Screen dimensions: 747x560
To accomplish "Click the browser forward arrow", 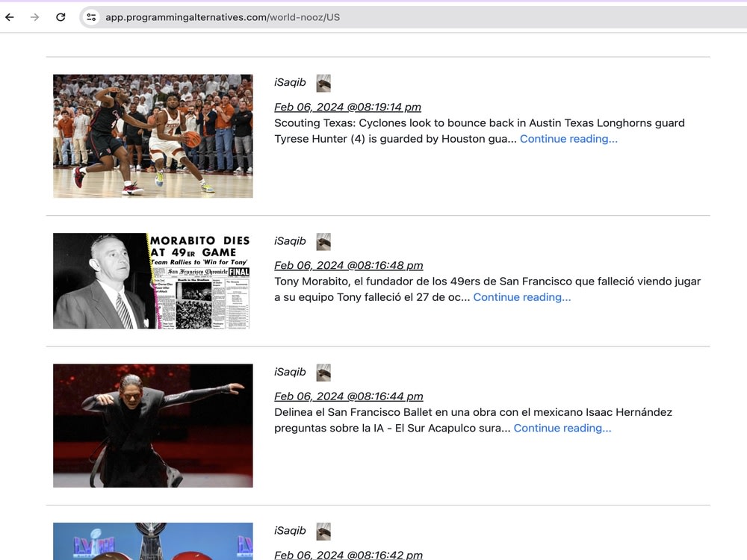I will click(x=35, y=17).
